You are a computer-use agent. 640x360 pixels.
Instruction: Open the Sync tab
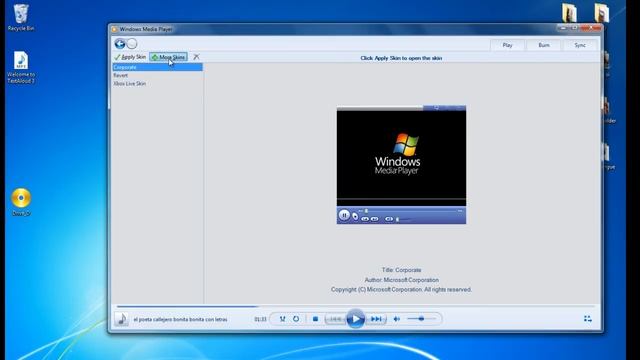pos(580,45)
